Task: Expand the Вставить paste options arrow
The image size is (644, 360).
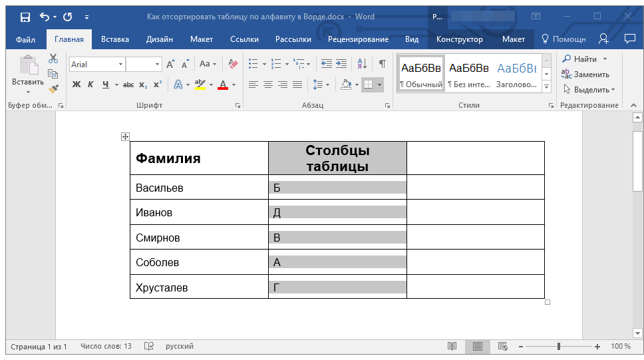Action: [28, 92]
